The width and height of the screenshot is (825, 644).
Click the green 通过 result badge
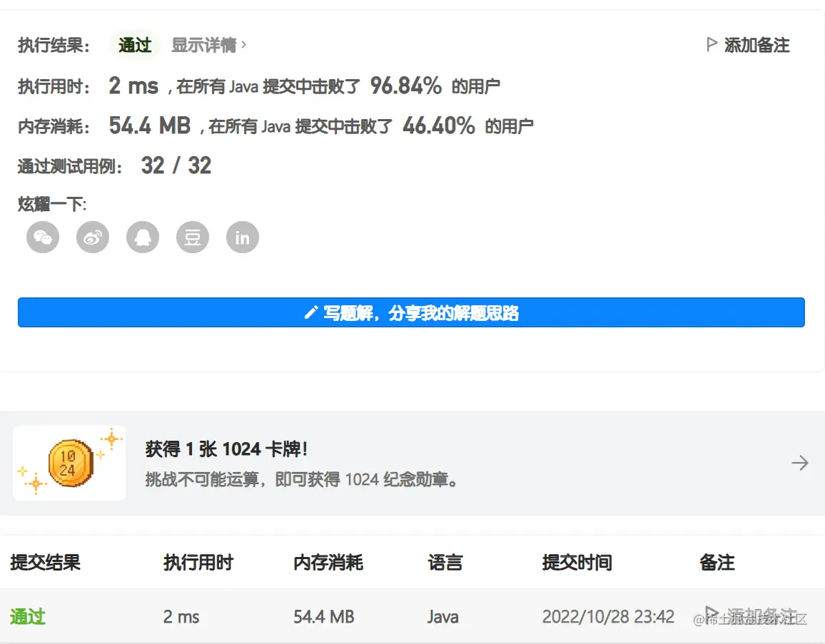point(135,45)
